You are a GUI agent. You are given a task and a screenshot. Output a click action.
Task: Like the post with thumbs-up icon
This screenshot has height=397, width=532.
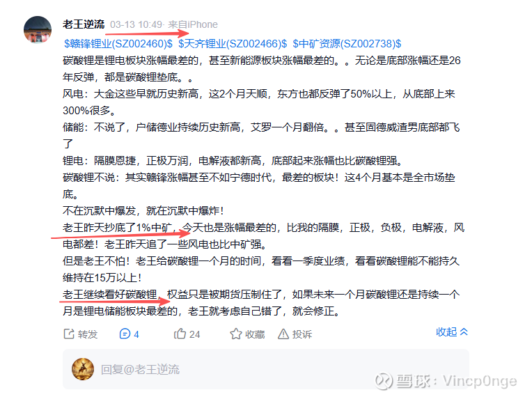point(180,334)
